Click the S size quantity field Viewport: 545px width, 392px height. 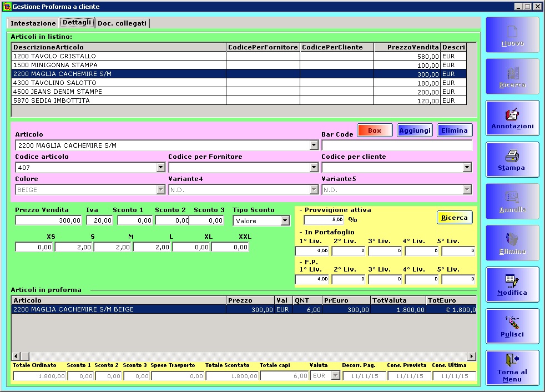(x=73, y=247)
